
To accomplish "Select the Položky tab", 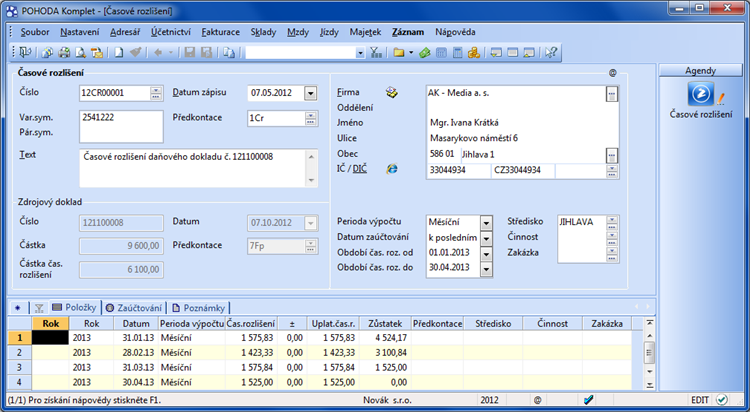I will [x=74, y=307].
